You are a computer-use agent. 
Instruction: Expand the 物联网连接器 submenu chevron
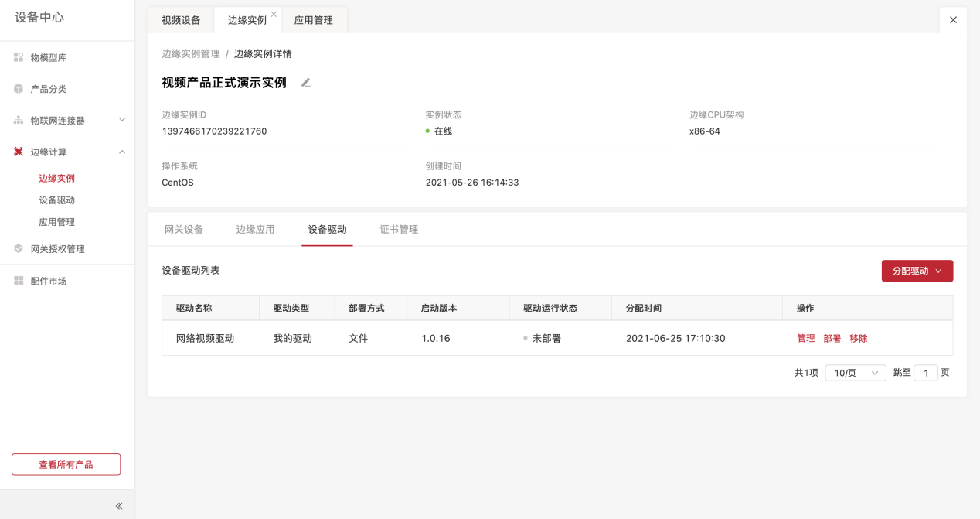122,120
